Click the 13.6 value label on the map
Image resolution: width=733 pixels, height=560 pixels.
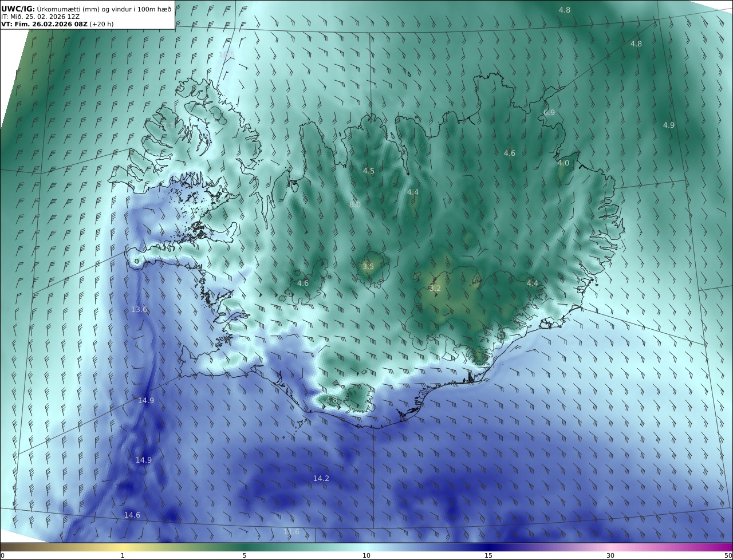(x=139, y=309)
